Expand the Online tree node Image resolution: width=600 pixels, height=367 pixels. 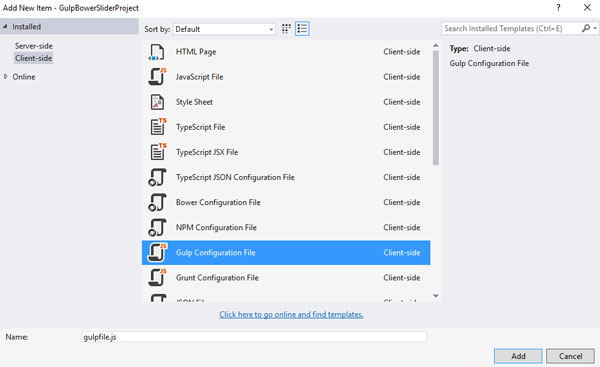(x=5, y=77)
